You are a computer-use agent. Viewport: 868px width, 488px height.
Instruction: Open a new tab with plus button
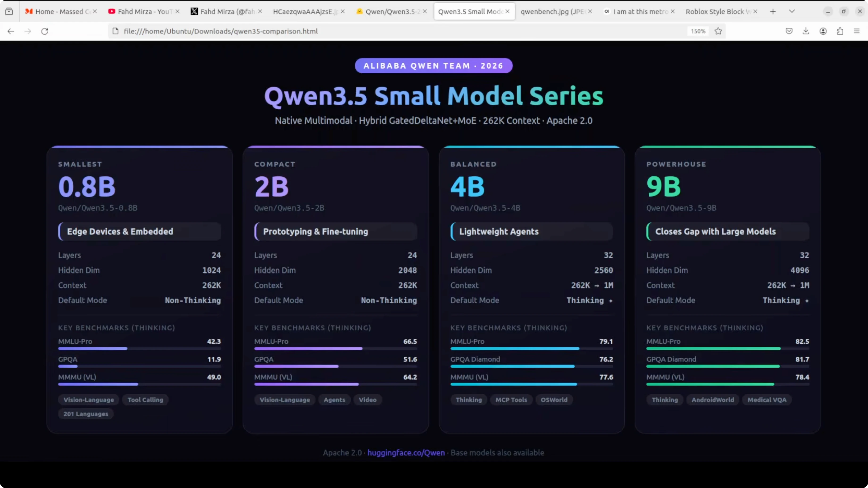(773, 12)
